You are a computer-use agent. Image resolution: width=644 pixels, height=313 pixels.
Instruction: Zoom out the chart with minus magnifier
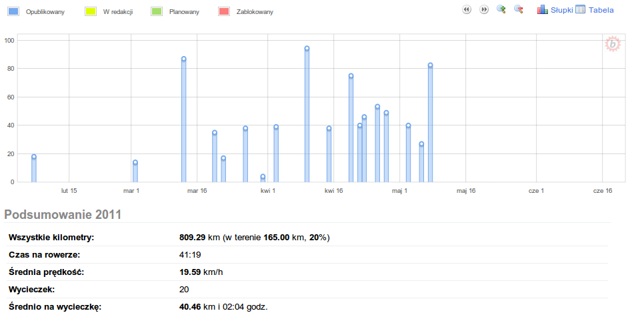pyautogui.click(x=519, y=9)
